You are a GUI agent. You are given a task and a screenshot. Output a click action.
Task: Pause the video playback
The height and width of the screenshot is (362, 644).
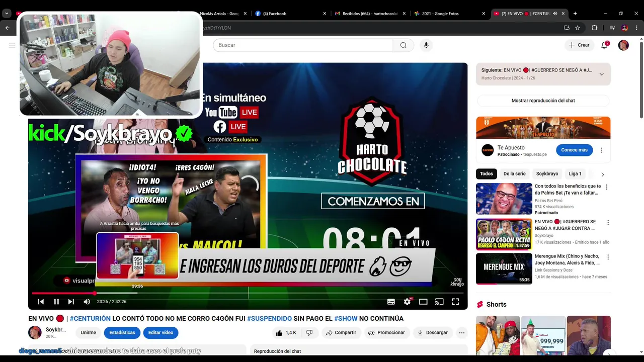coord(56,302)
